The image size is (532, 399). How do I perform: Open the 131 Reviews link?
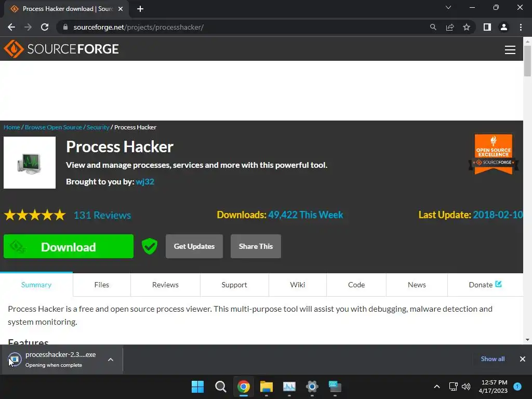tap(102, 215)
